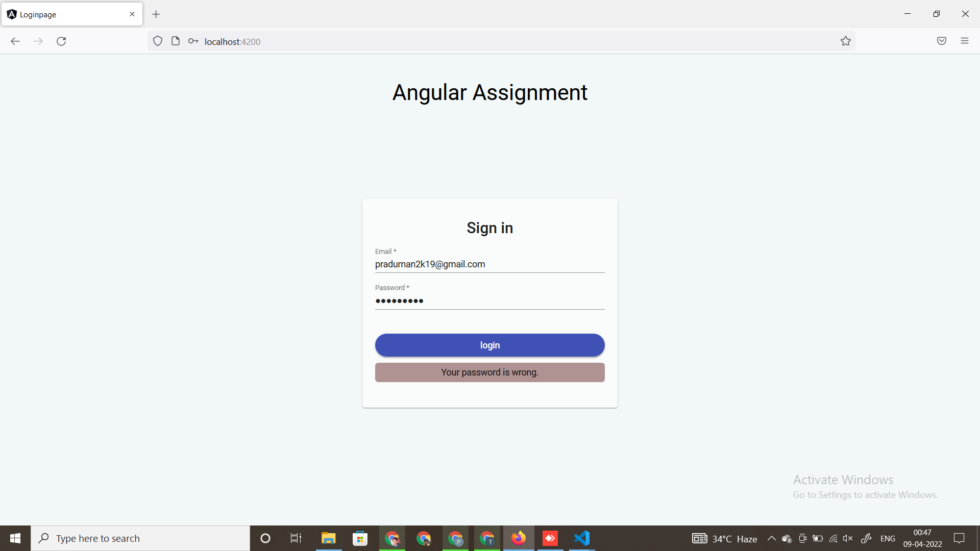Click the address bar showing localhost:4200
Image resolution: width=980 pixels, height=551 pixels.
tap(501, 41)
